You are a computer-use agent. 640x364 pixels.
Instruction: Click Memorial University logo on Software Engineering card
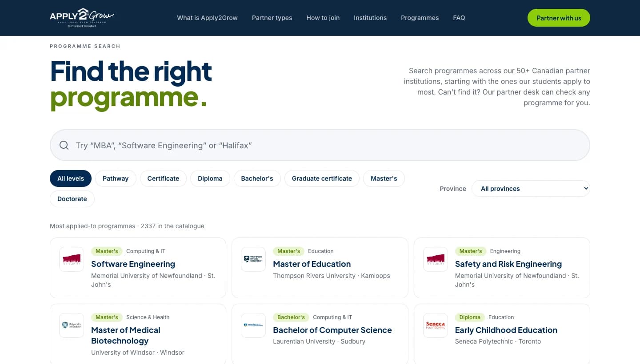(x=72, y=259)
